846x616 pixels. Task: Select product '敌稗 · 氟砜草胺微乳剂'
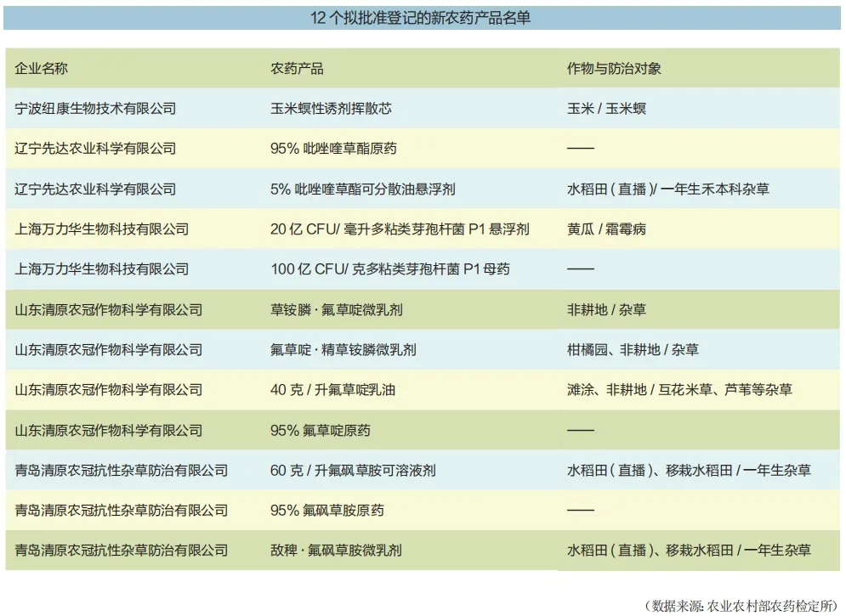[x=336, y=551]
